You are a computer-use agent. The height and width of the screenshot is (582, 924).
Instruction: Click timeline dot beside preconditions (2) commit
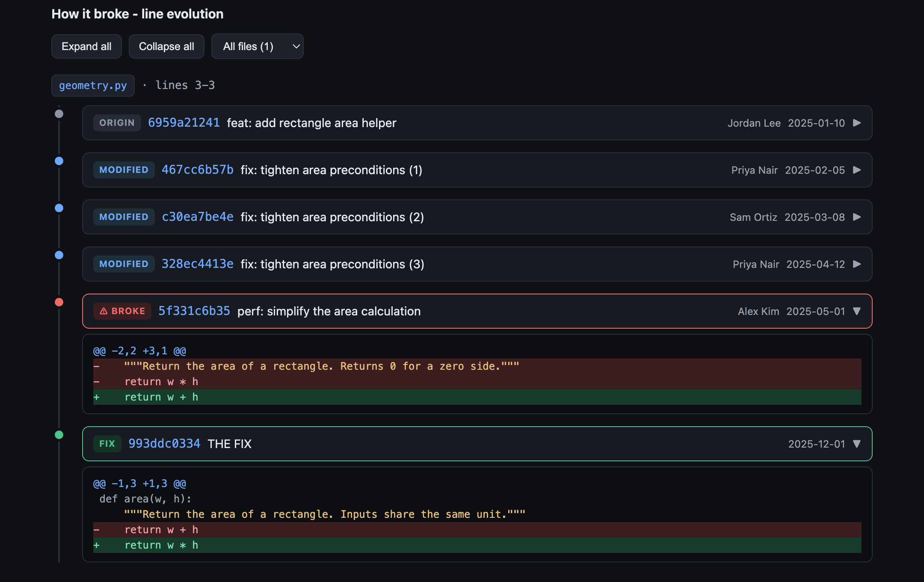[x=59, y=208]
